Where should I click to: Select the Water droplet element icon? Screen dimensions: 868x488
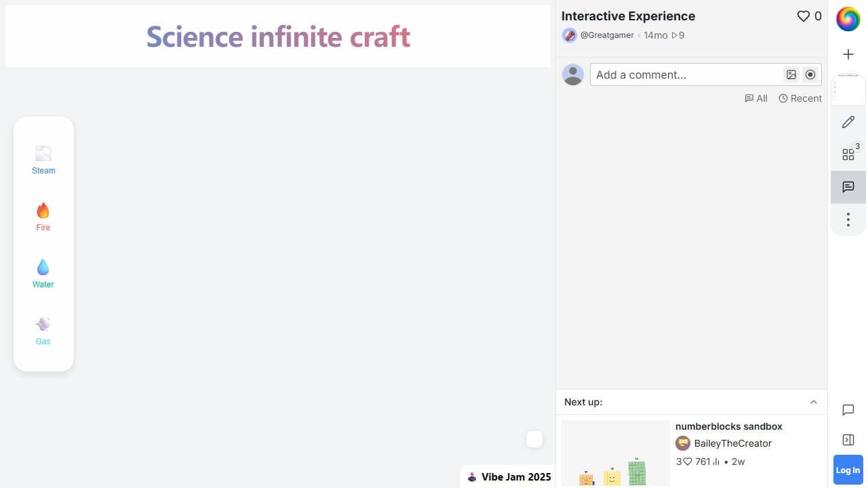coord(43,268)
